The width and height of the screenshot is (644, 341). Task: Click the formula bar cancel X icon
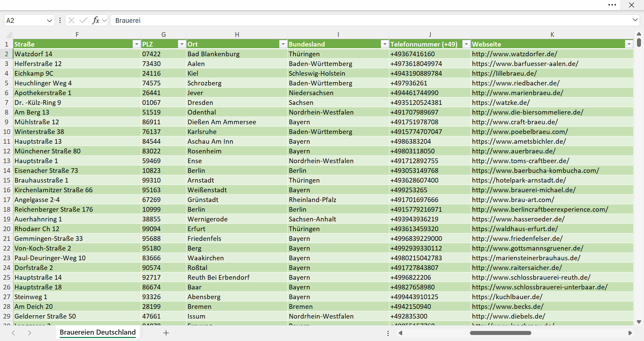[x=71, y=20]
